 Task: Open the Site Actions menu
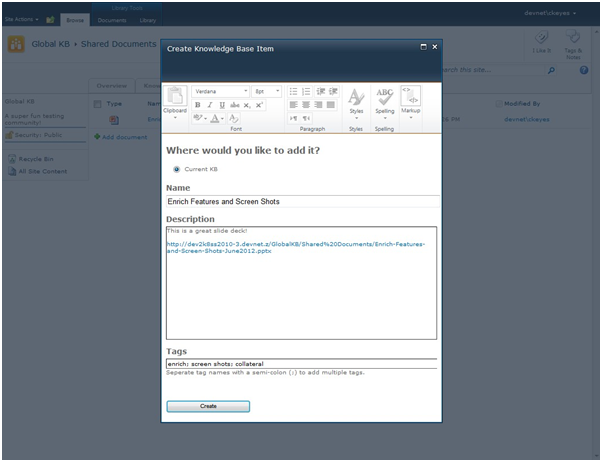click(x=21, y=20)
